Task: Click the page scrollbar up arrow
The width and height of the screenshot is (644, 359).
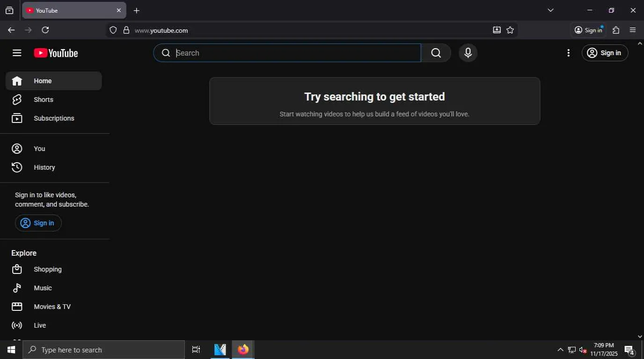Action: click(x=640, y=43)
